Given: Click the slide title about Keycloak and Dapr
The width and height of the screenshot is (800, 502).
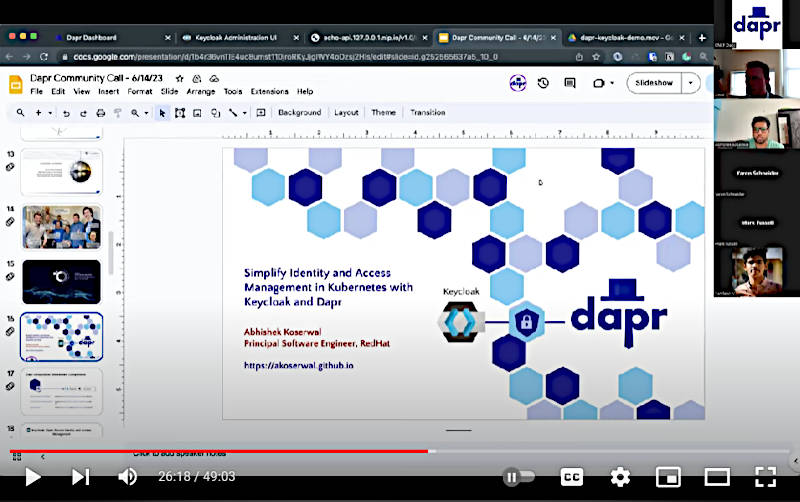Looking at the screenshot, I should (x=328, y=287).
